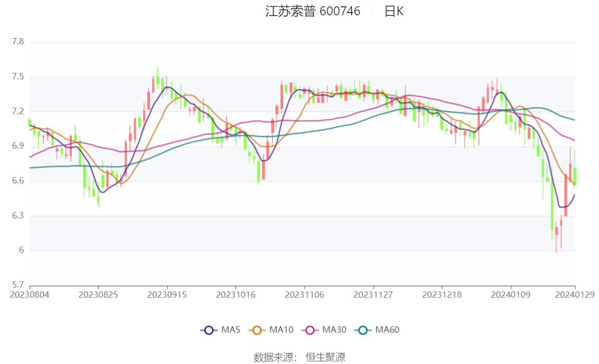Screen dimensions: 599x364
Task: Toggle the MA60 legend series
Action: (377, 330)
